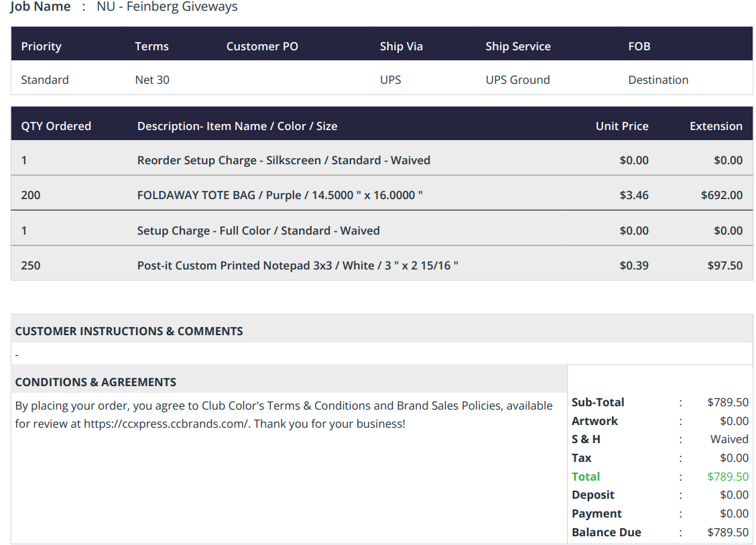Click the Priority column header
This screenshot has width=756, height=545.
pyautogui.click(x=41, y=46)
